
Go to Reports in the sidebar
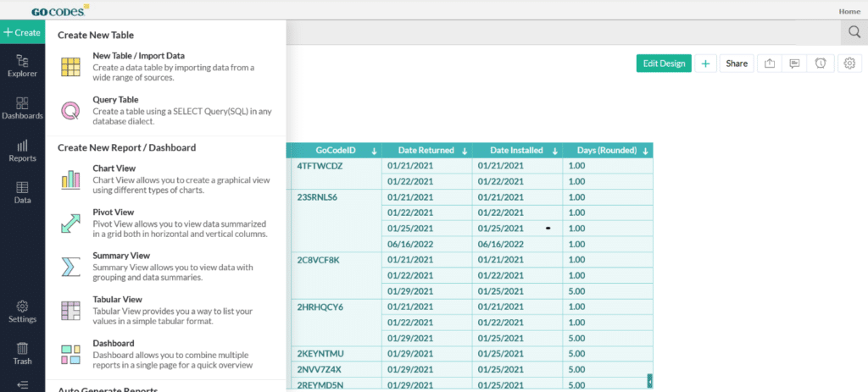(22, 150)
